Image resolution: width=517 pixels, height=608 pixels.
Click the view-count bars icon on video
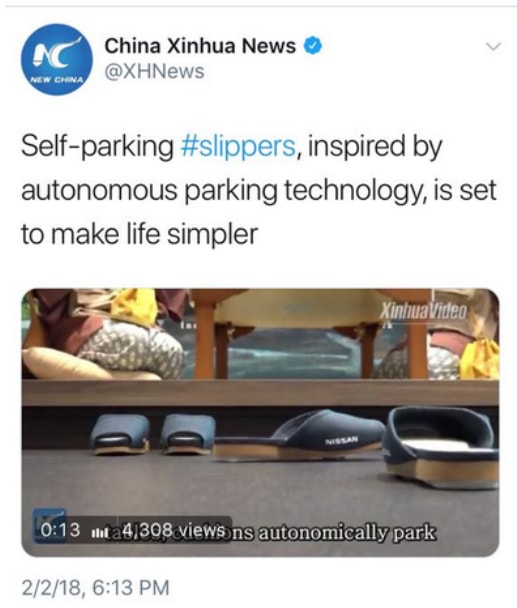[95, 531]
